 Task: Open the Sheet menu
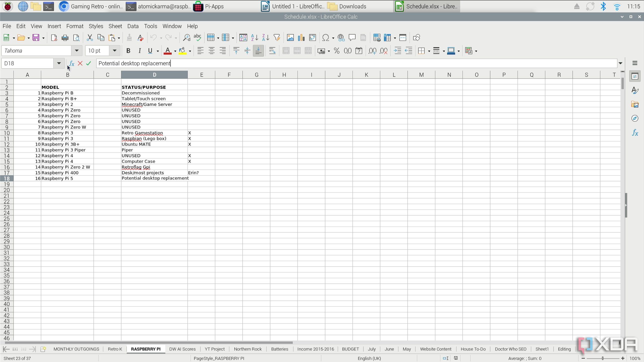click(115, 26)
